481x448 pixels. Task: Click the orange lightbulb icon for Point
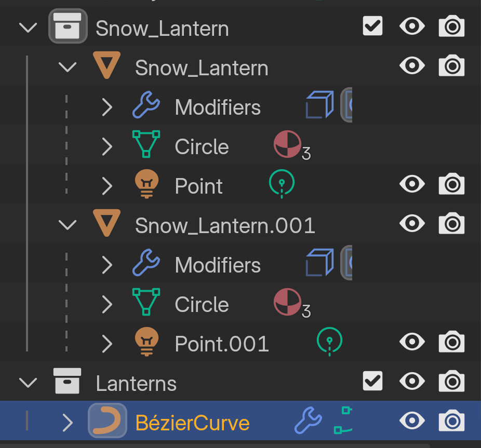coord(146,185)
